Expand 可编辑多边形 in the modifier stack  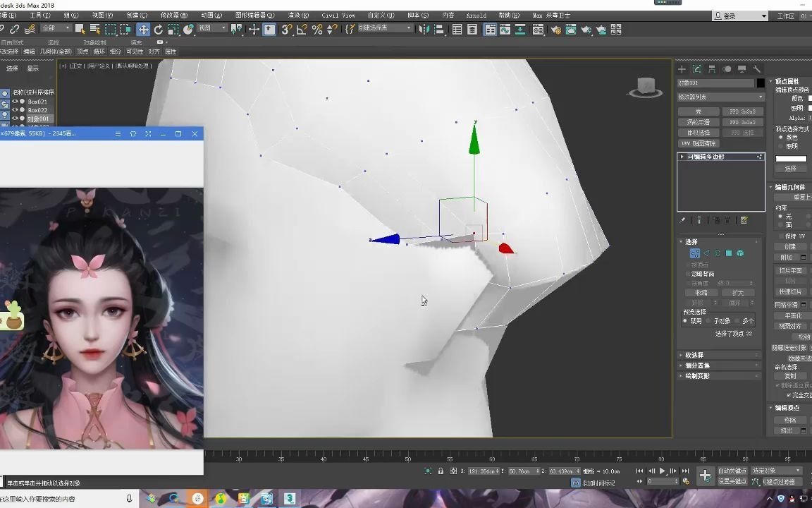point(682,156)
